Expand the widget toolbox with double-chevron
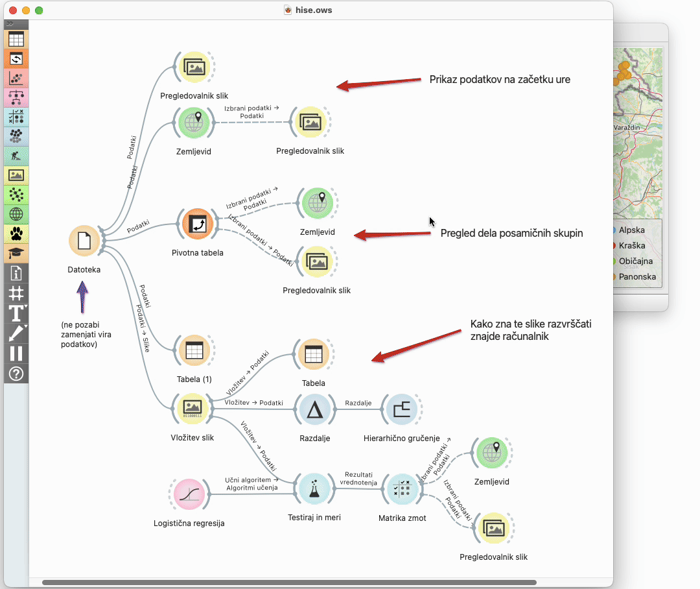 [x=10, y=23]
